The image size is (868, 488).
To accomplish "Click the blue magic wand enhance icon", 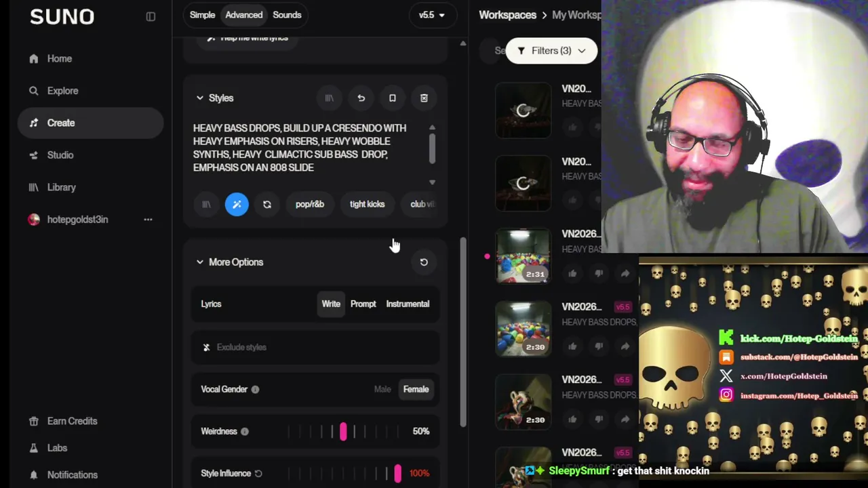I will coord(237,204).
